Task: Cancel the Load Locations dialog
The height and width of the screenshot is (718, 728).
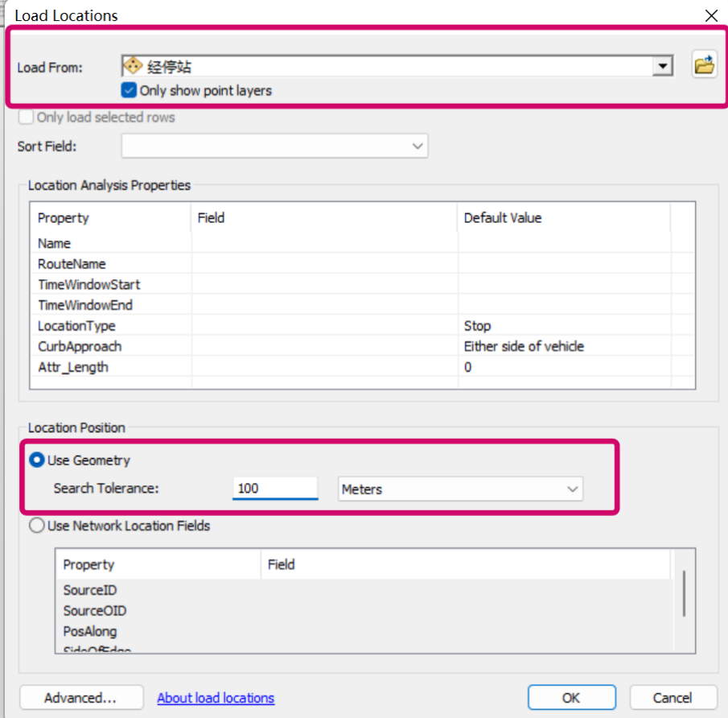Action: click(672, 697)
